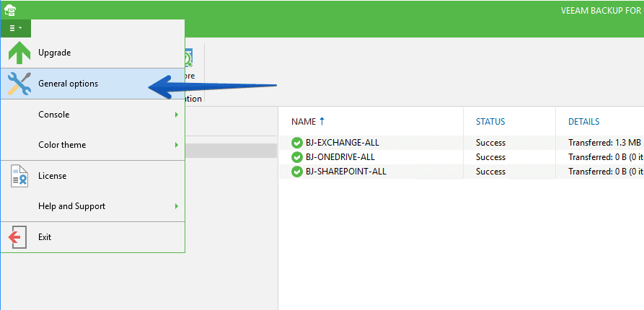This screenshot has width=644, height=310.
Task: Click Success status of BJ-EXCHANGE-ALL
Action: (x=490, y=143)
